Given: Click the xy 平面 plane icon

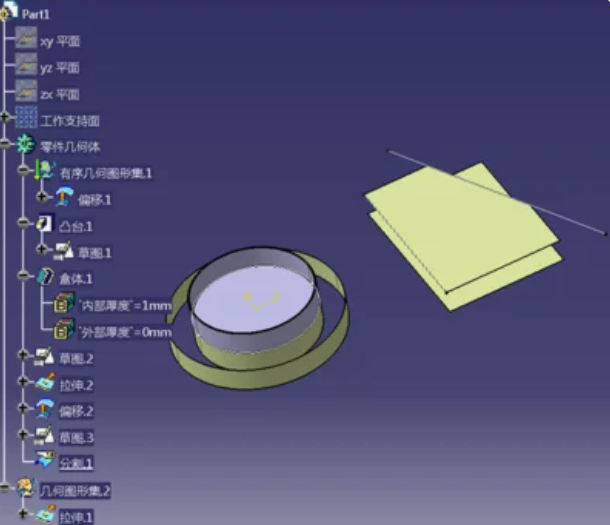Looking at the screenshot, I should (x=27, y=40).
